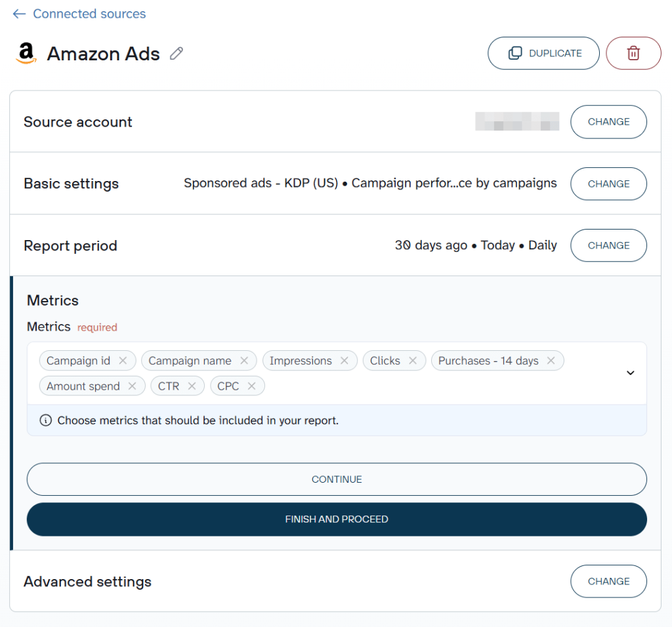672x627 pixels.
Task: Click inside the metrics selection field
Action: point(337,373)
